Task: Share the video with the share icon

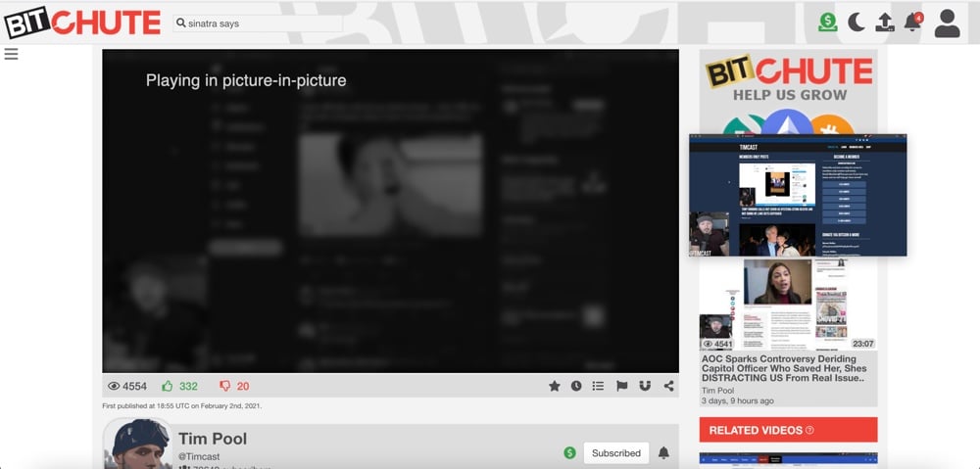Action: tap(668, 386)
